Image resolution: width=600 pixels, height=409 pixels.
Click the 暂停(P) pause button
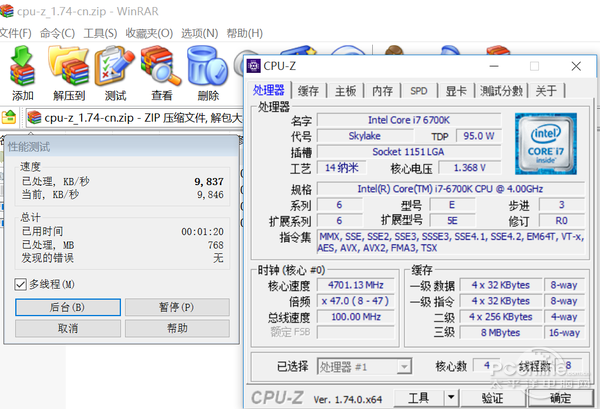pos(177,307)
